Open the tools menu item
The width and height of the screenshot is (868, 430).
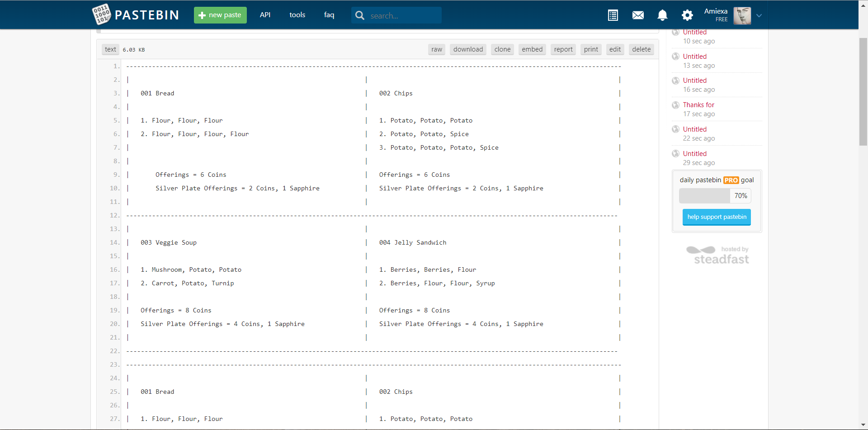297,15
